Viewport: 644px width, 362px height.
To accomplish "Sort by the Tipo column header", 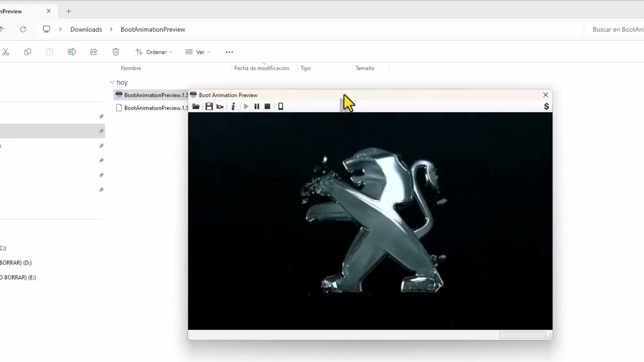I will click(x=306, y=68).
